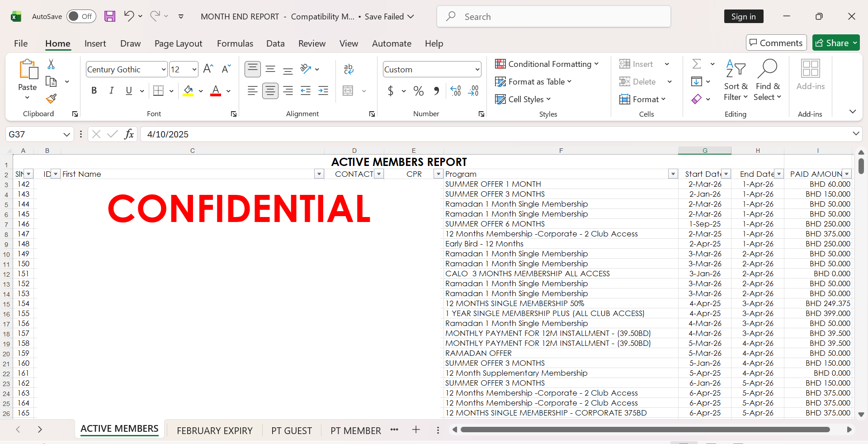Decrease font size with the A-down icon

[x=226, y=69]
